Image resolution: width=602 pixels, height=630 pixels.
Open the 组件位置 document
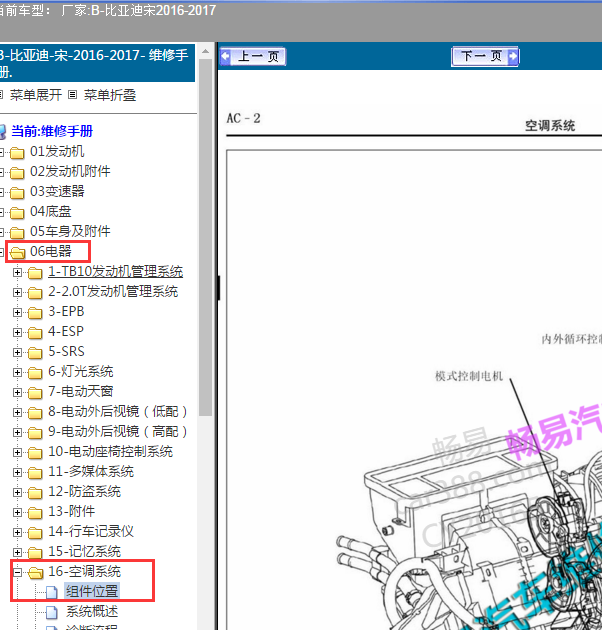[x=92, y=591]
